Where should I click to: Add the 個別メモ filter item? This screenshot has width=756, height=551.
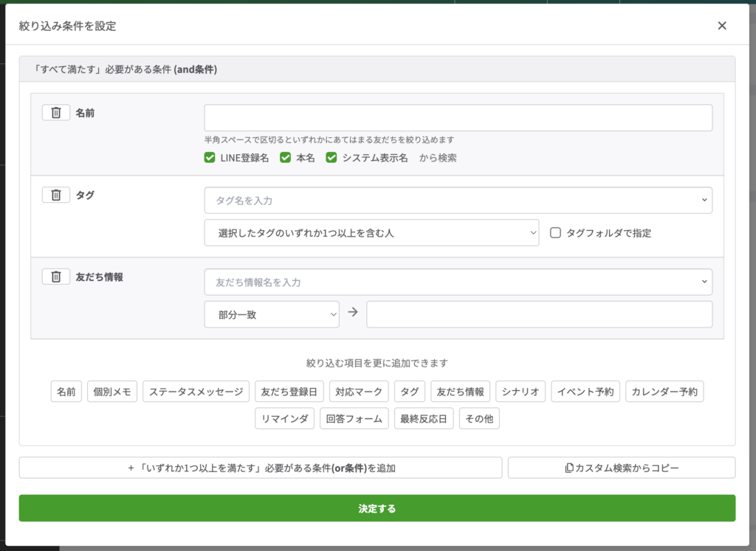(x=112, y=392)
